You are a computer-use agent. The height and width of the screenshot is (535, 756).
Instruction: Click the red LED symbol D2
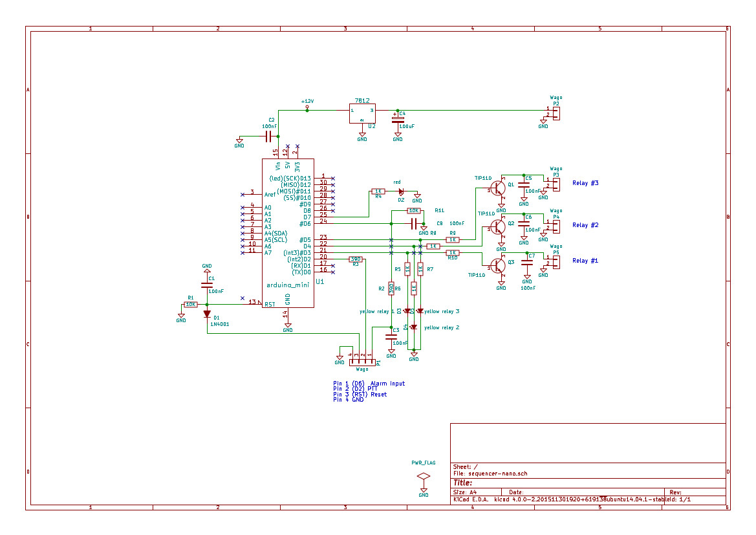coord(401,192)
